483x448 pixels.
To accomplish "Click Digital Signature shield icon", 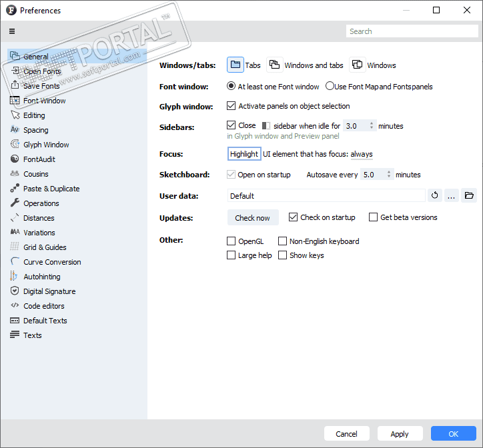I will click(15, 291).
